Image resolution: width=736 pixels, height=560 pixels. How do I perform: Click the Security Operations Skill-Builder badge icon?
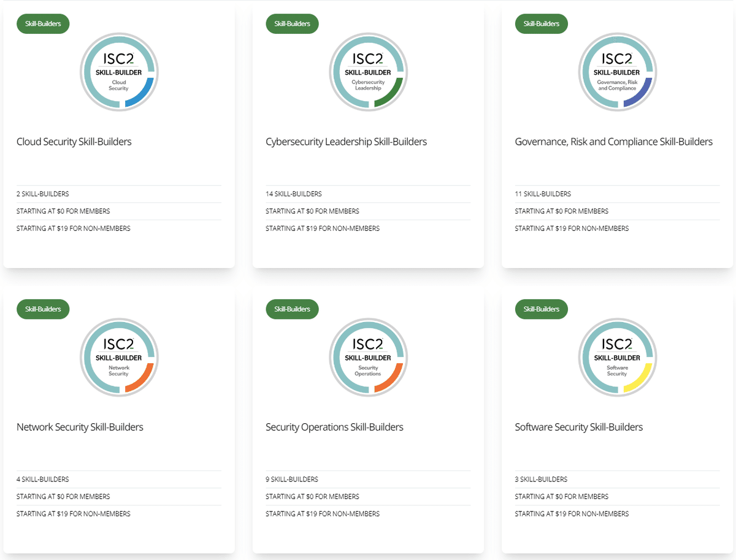tap(368, 357)
